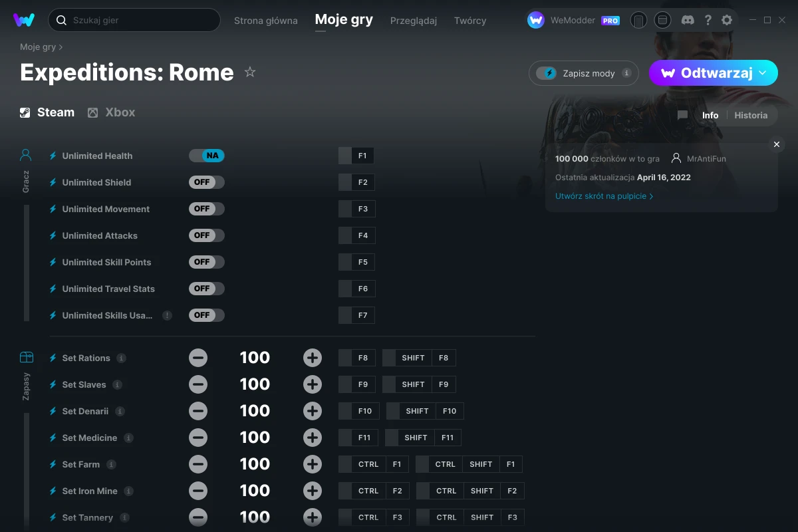The height and width of the screenshot is (532, 798).
Task: Click the Moje gry breadcrumb link
Action: pos(38,47)
